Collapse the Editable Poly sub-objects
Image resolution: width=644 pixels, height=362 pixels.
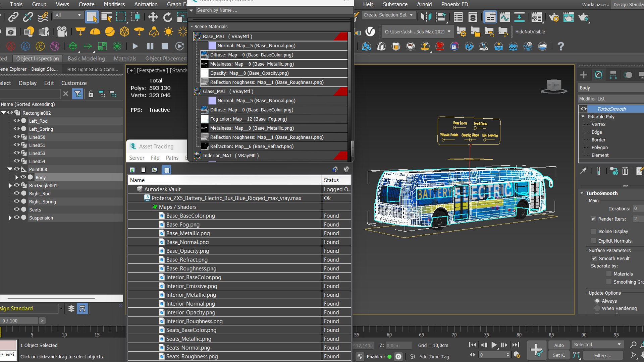click(583, 117)
